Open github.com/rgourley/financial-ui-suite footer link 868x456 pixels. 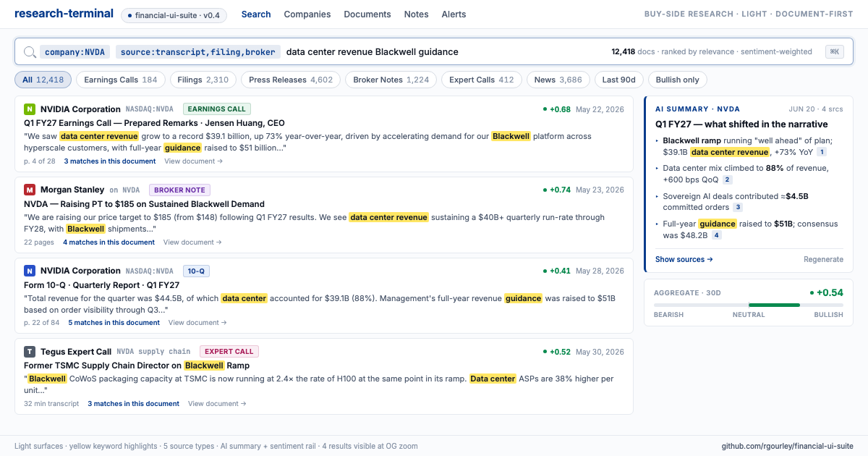point(787,447)
